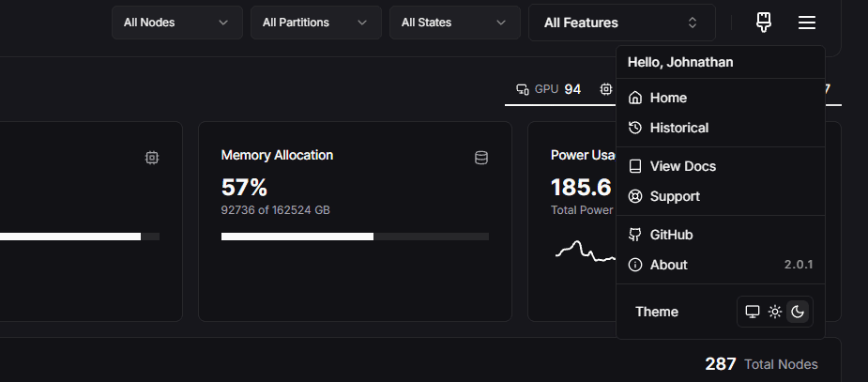Click the Memory Allocation progress bar
The width and height of the screenshot is (868, 382).
[355, 237]
